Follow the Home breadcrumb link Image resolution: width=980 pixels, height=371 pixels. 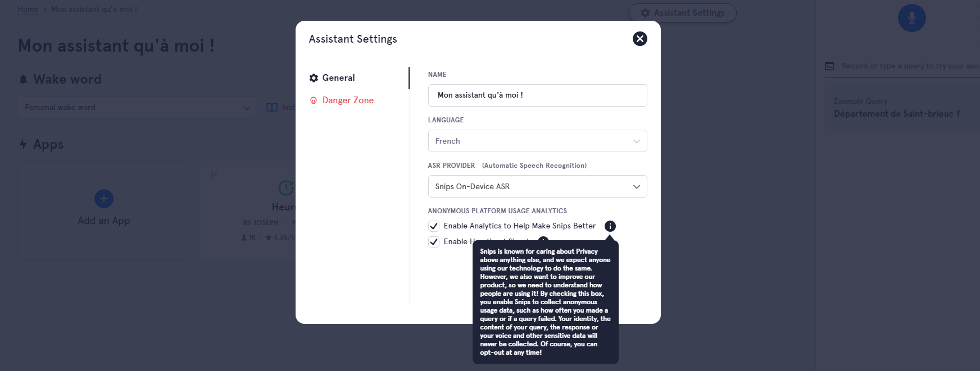coord(28,9)
